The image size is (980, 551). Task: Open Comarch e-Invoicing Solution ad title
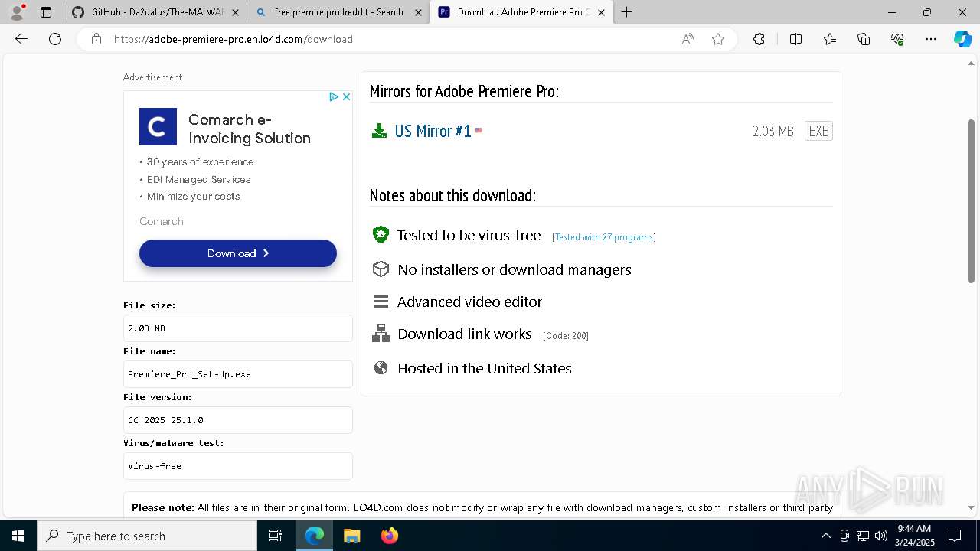click(250, 129)
